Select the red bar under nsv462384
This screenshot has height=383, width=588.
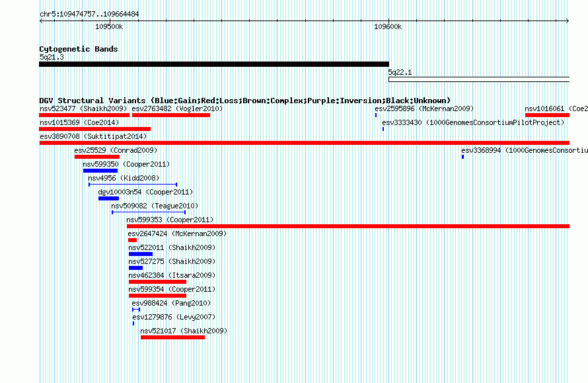157,282
